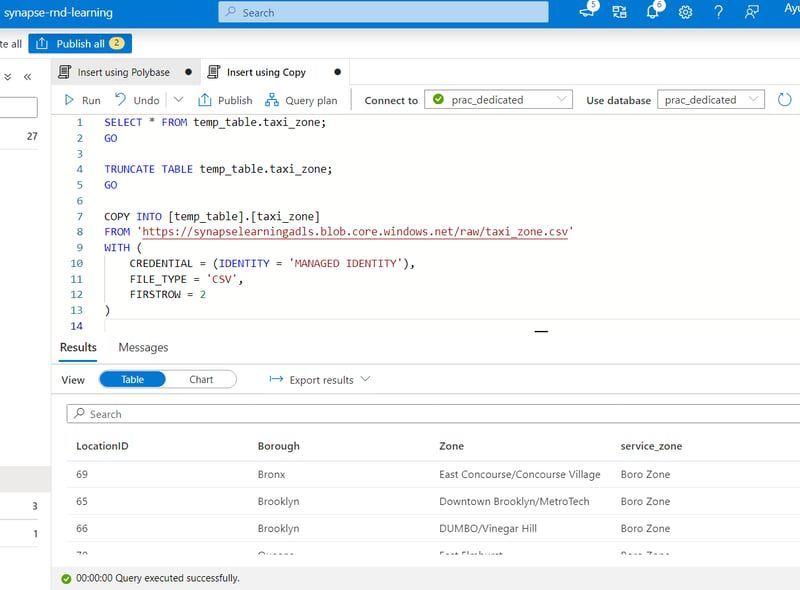Sort by LocationID column header

click(102, 446)
